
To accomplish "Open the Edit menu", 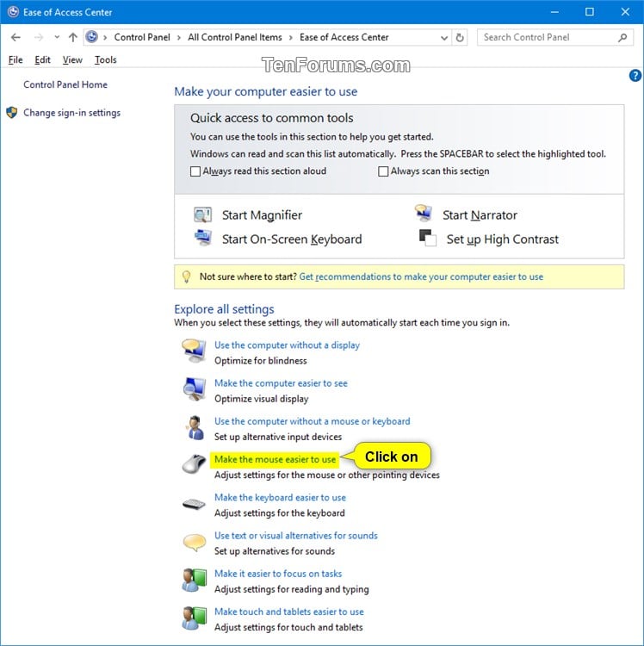I will pos(42,59).
